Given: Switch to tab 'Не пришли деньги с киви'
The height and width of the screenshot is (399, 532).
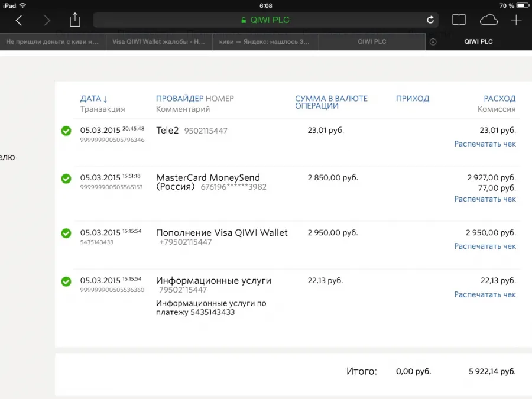Looking at the screenshot, I should pyautogui.click(x=53, y=42).
